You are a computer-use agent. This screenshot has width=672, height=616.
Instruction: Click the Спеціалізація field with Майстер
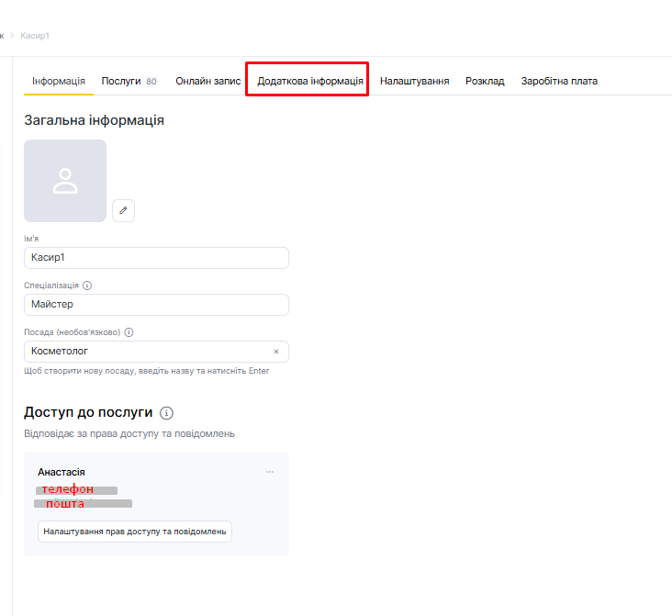[156, 304]
